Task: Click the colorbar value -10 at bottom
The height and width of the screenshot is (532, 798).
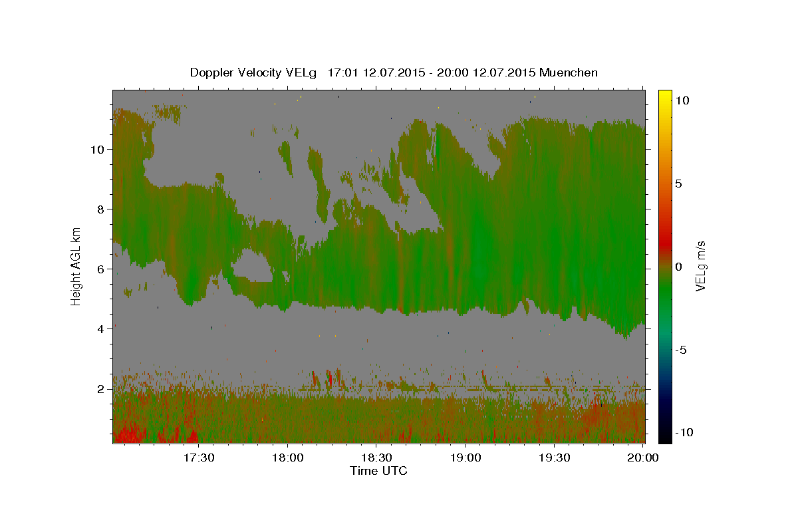Action: [684, 433]
